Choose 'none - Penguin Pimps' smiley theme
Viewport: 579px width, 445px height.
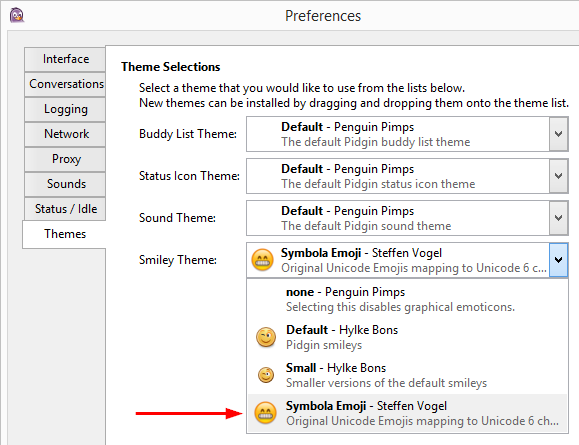click(x=407, y=299)
